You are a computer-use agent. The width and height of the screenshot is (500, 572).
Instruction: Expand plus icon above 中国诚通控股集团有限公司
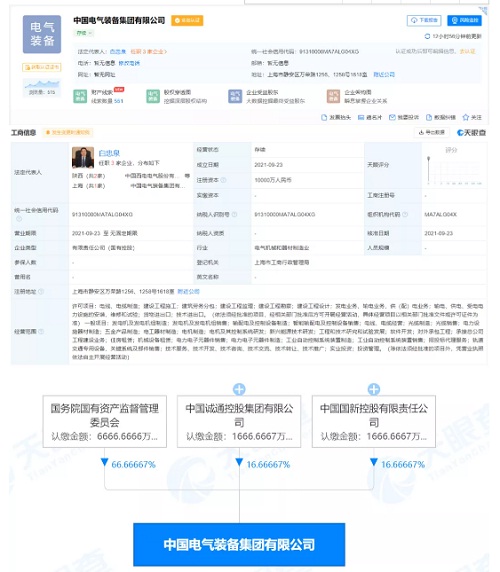click(x=239, y=389)
